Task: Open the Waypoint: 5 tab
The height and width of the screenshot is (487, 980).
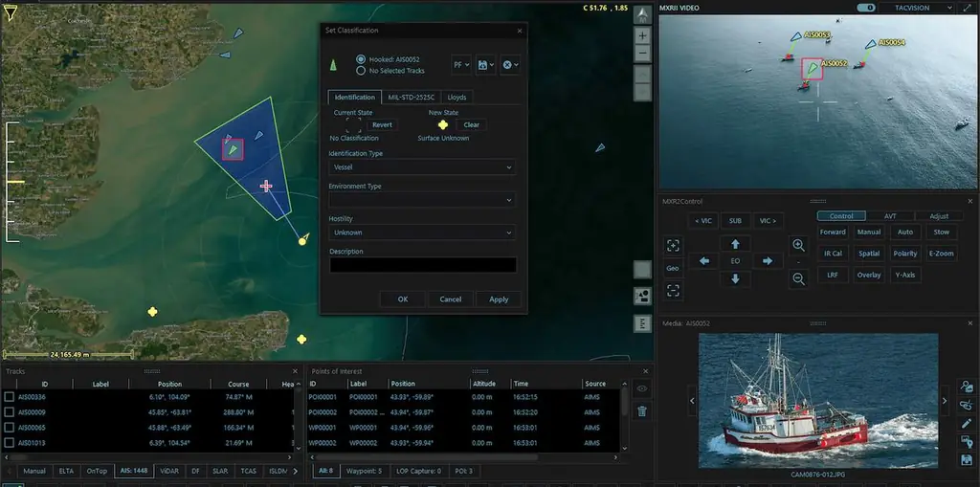Action: (366, 471)
